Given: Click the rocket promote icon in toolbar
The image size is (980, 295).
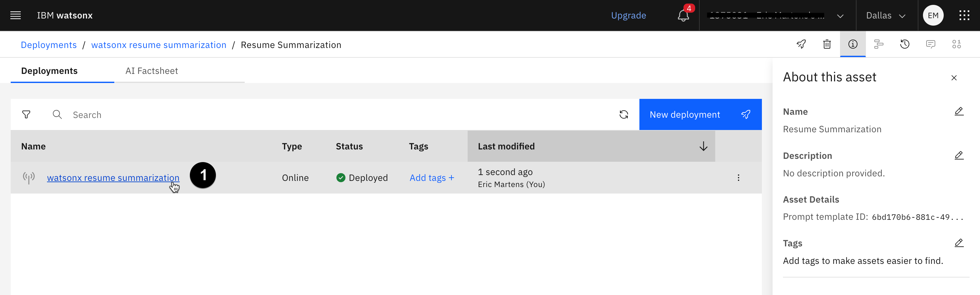Looking at the screenshot, I should [801, 44].
